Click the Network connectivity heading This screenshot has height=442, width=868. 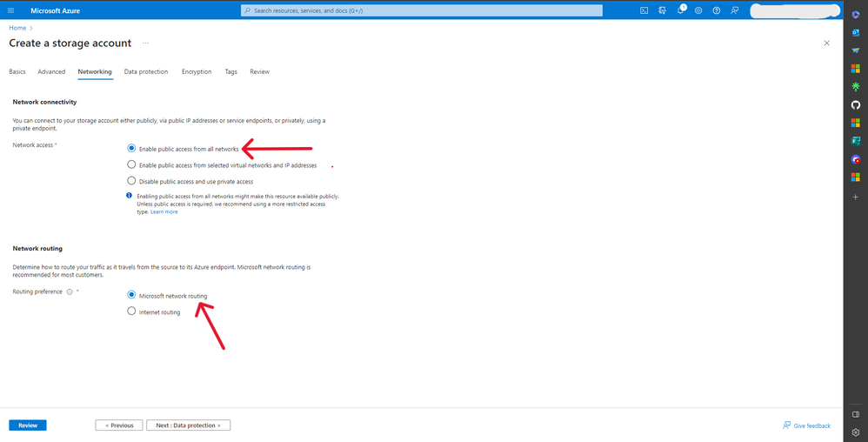click(45, 102)
